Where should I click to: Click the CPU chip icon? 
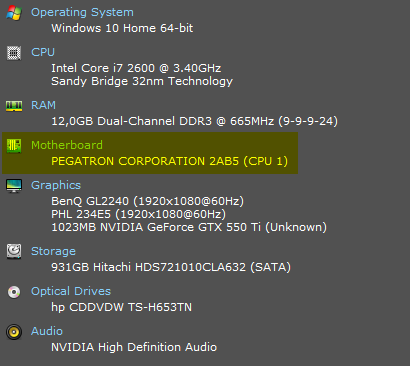click(14, 53)
